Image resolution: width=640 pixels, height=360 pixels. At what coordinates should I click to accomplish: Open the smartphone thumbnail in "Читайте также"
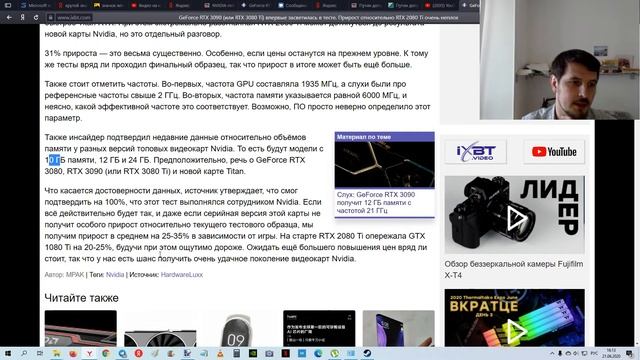click(398, 329)
